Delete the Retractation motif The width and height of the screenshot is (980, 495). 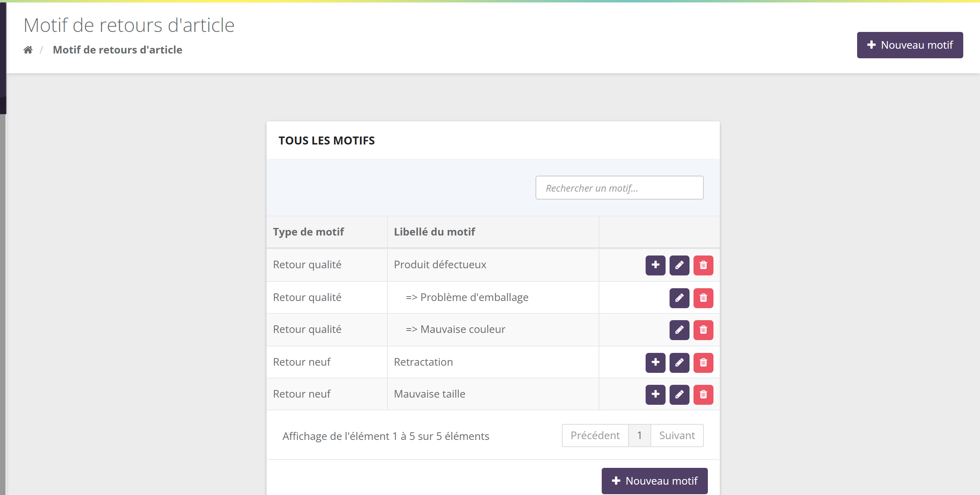703,362
